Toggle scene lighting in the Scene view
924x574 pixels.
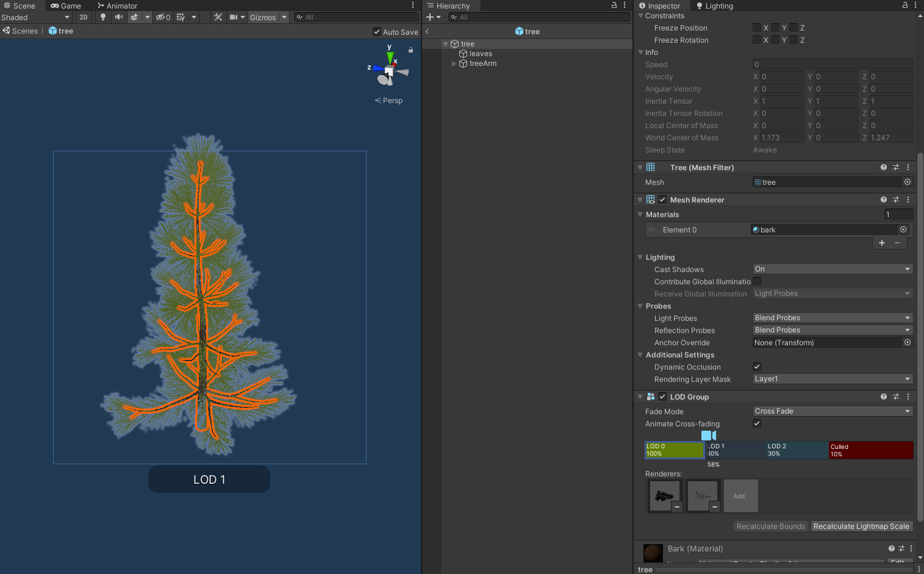[102, 17]
